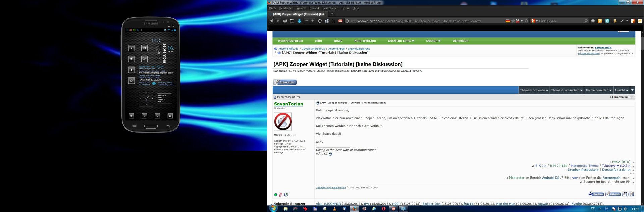Expand the Nützliche Links menu
Image resolution: width=644 pixels, height=212 pixels.
tap(401, 41)
